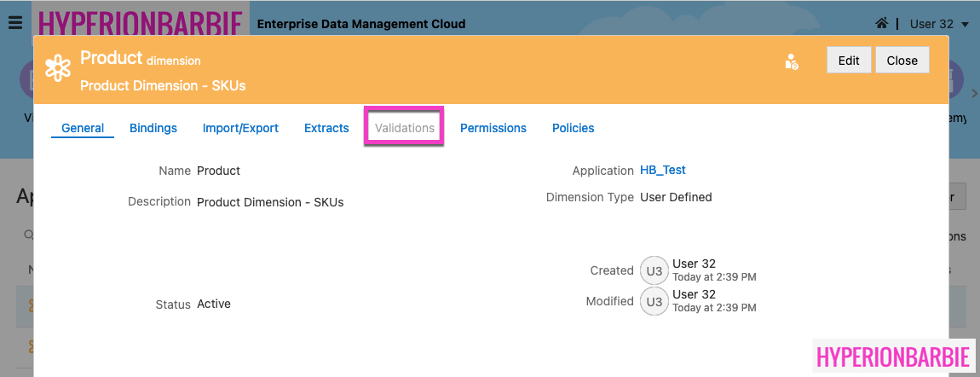
Task: Click the U3 avatar next to Created
Action: pos(654,270)
